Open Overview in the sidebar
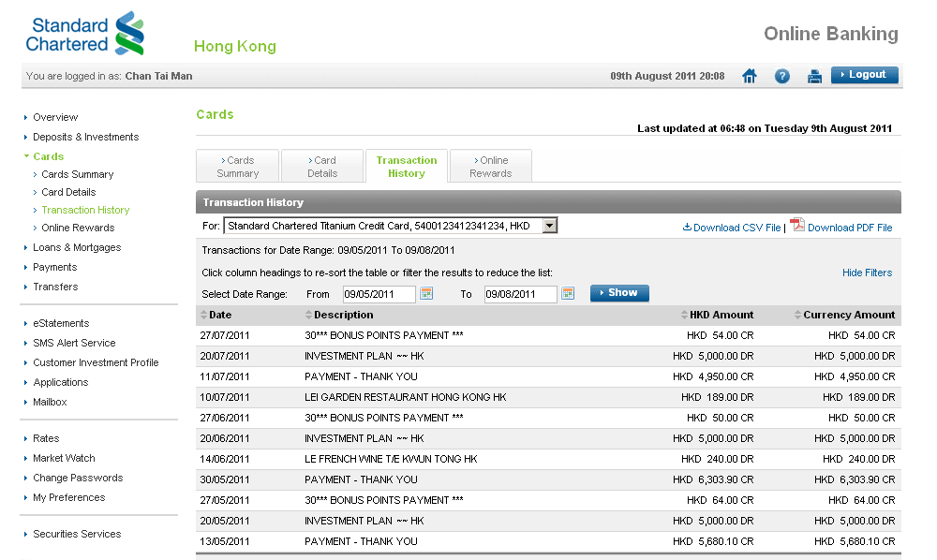 click(55, 117)
